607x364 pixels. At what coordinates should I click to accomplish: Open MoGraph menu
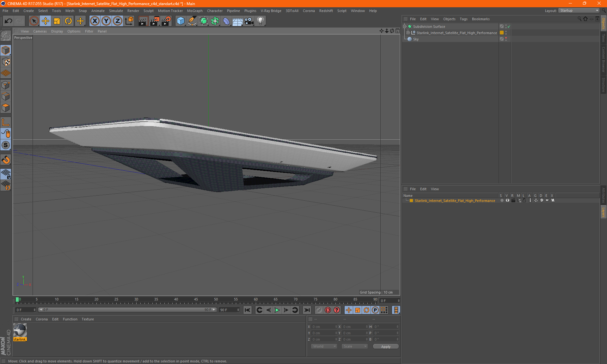tap(195, 11)
